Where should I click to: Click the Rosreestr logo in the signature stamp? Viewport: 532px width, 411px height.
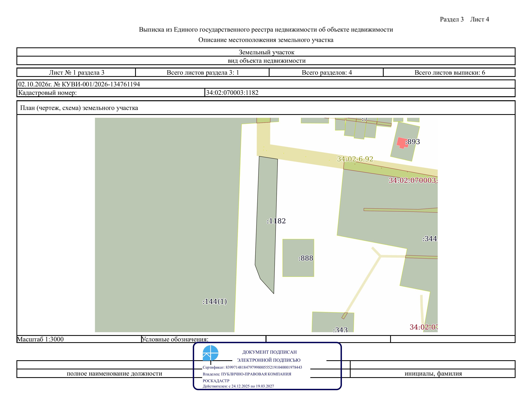210,353
